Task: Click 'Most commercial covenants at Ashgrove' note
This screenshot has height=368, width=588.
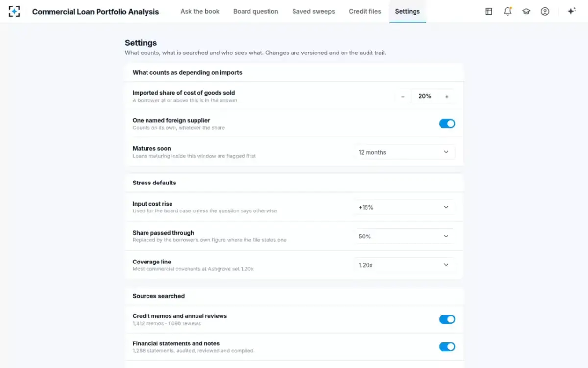Action: [193, 269]
